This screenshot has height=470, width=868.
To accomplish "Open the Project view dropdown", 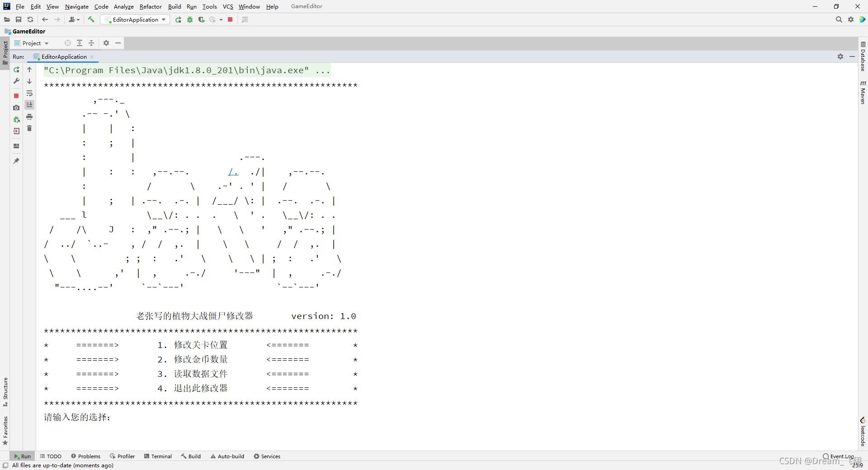I will click(31, 43).
